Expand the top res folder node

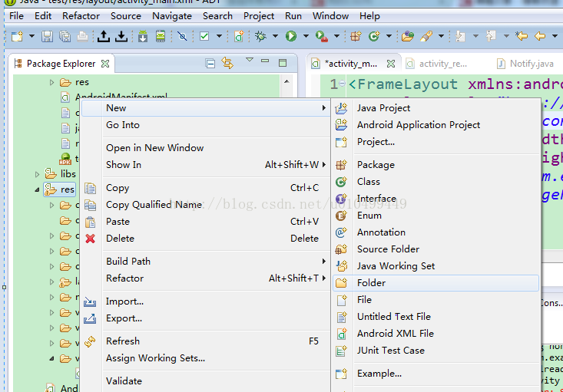pyautogui.click(x=51, y=83)
